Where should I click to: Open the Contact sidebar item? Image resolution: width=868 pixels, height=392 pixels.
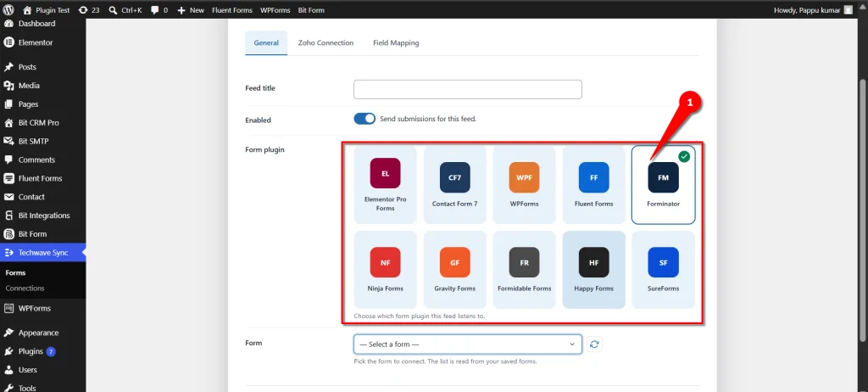coord(42,197)
